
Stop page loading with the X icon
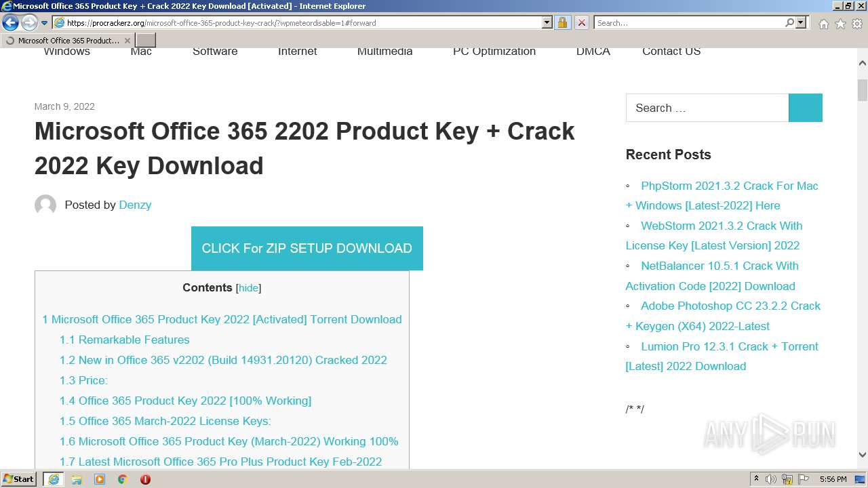coord(581,22)
